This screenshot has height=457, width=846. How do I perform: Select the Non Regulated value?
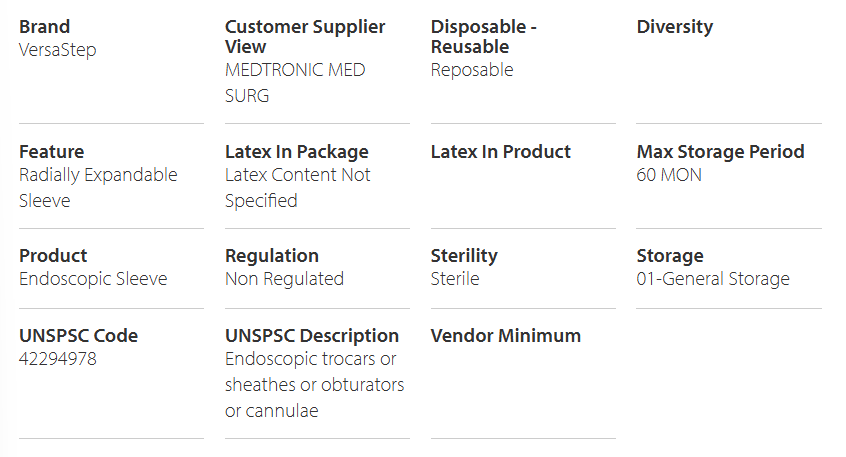click(284, 279)
